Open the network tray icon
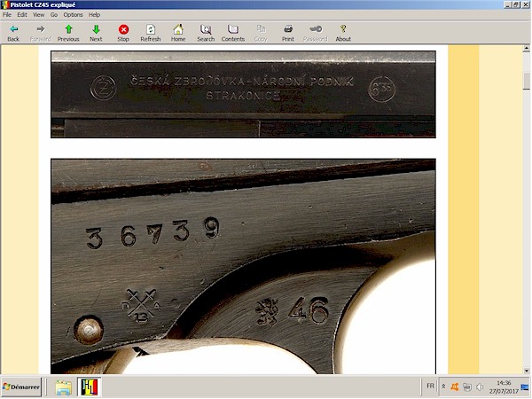 pos(467,387)
